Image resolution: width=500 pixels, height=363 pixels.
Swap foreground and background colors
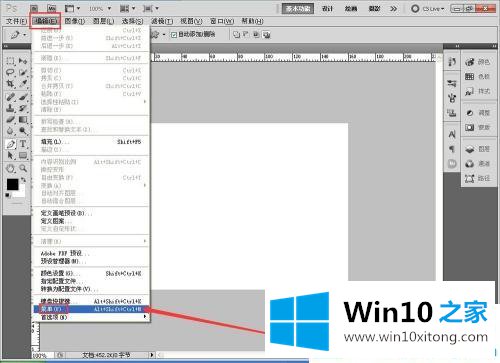pyautogui.click(x=23, y=180)
